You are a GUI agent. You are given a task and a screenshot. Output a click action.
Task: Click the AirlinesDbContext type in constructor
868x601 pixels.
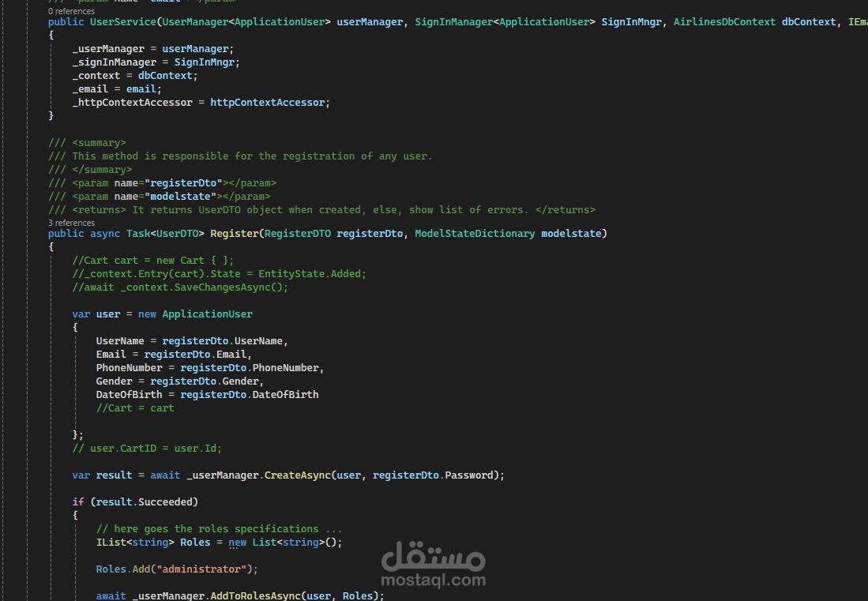click(x=724, y=22)
